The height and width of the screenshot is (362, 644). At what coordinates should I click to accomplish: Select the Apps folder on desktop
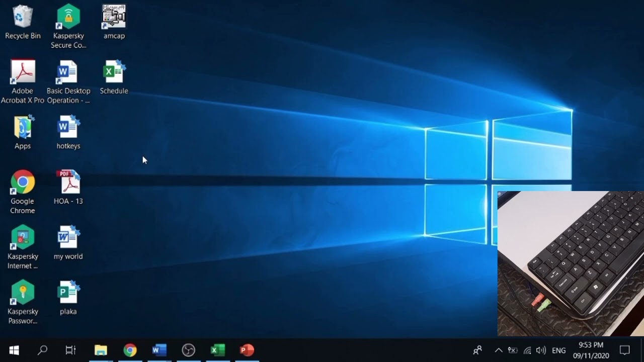tap(23, 133)
